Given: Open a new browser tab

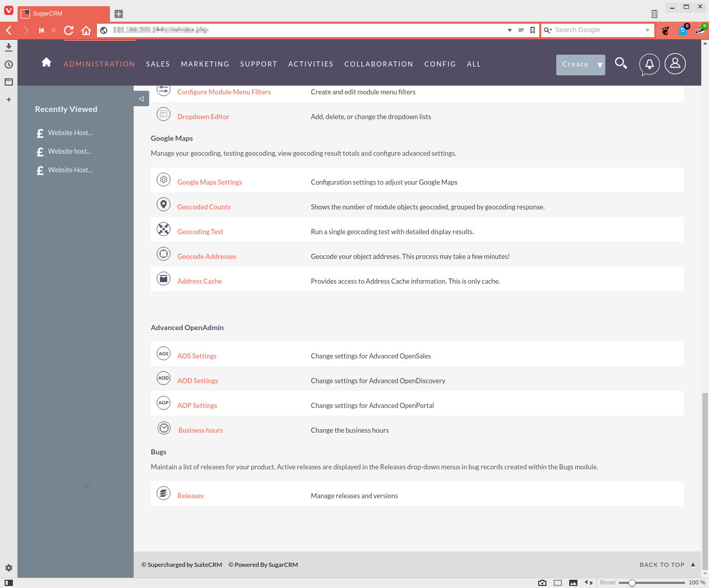Looking at the screenshot, I should [x=119, y=14].
